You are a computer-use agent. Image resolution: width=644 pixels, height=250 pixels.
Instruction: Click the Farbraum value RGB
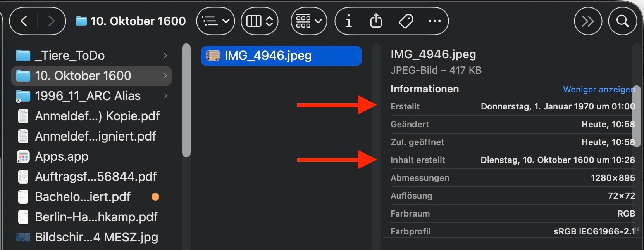click(626, 214)
